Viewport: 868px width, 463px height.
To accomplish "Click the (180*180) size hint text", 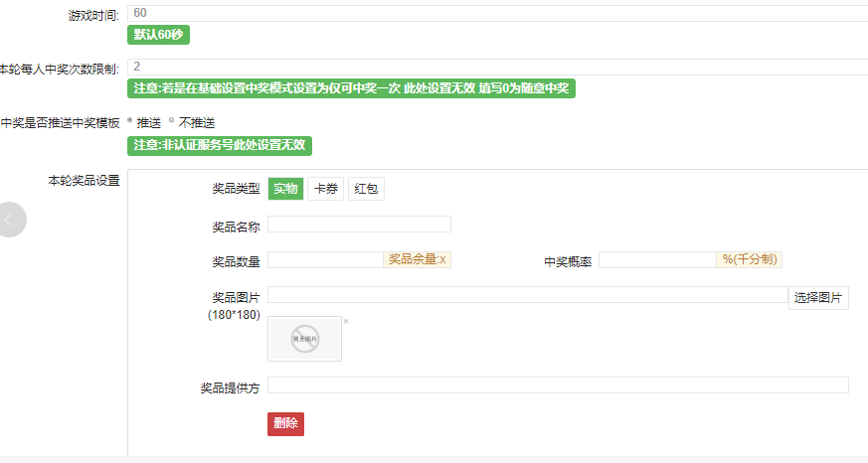I will click(x=235, y=315).
